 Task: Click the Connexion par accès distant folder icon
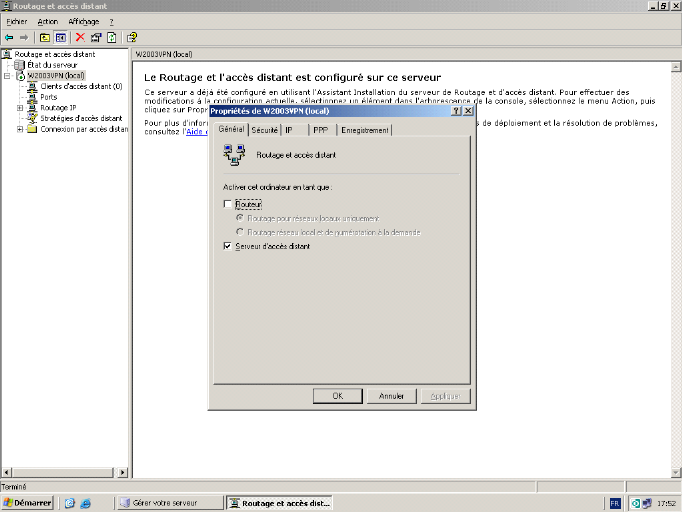(32, 129)
